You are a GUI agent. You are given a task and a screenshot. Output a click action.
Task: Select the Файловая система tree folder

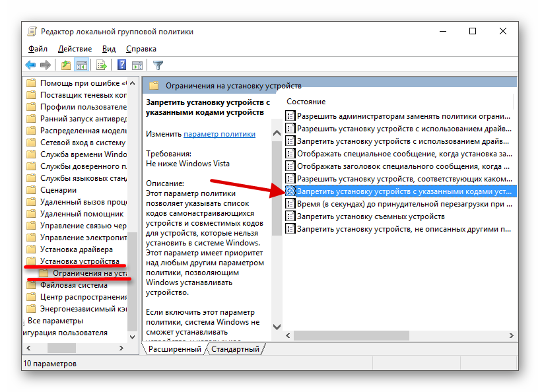coord(73,285)
